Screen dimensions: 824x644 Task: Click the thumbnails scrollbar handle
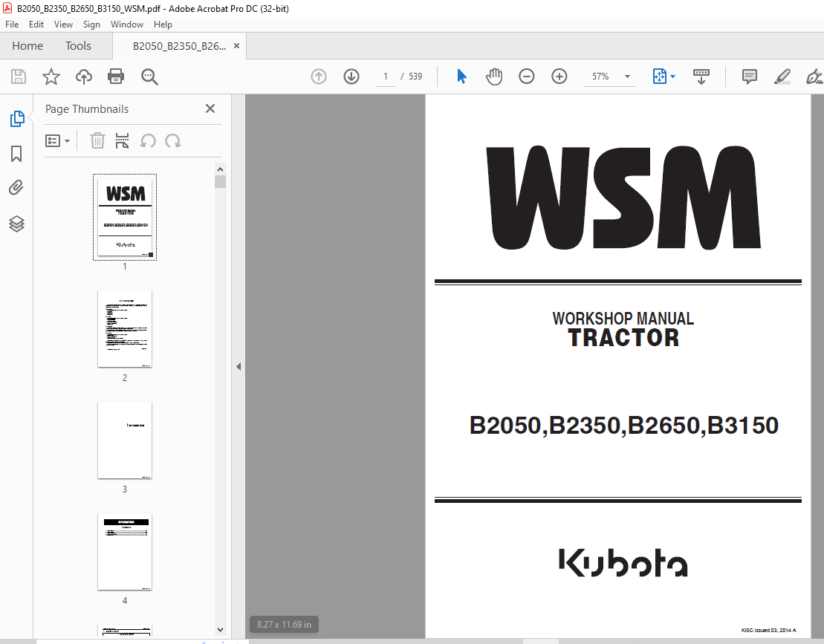pos(220,182)
